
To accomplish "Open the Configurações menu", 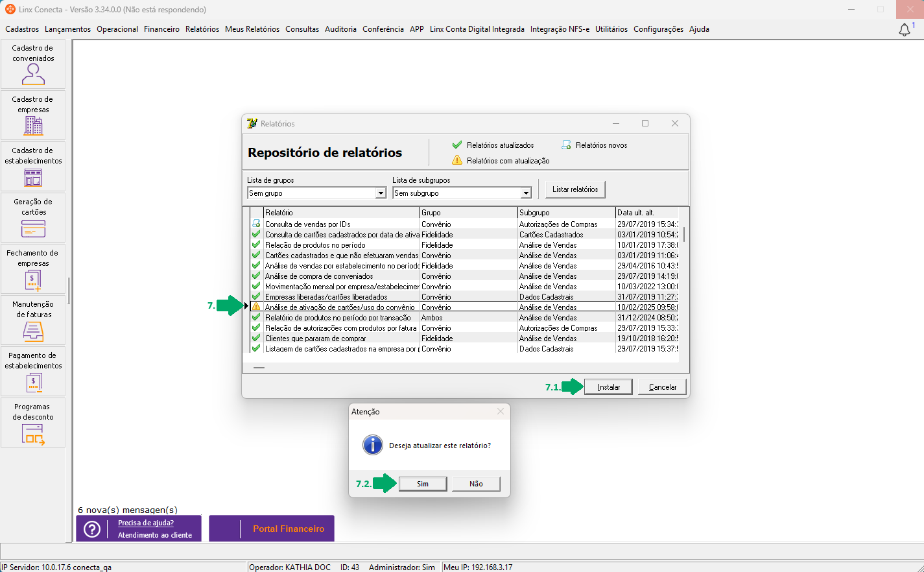I will coord(658,29).
